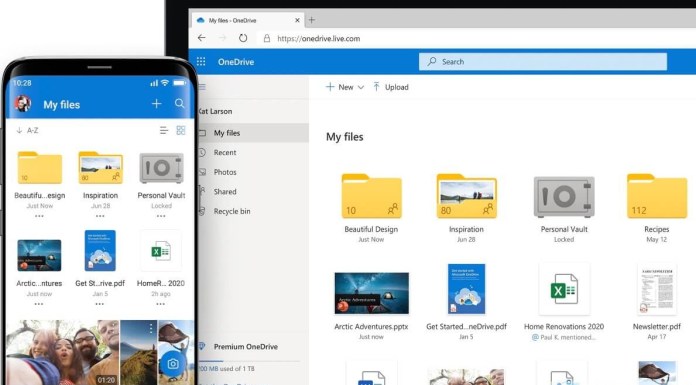Expand the New dropdown in the web toolbar
696x385 pixels.
point(345,87)
